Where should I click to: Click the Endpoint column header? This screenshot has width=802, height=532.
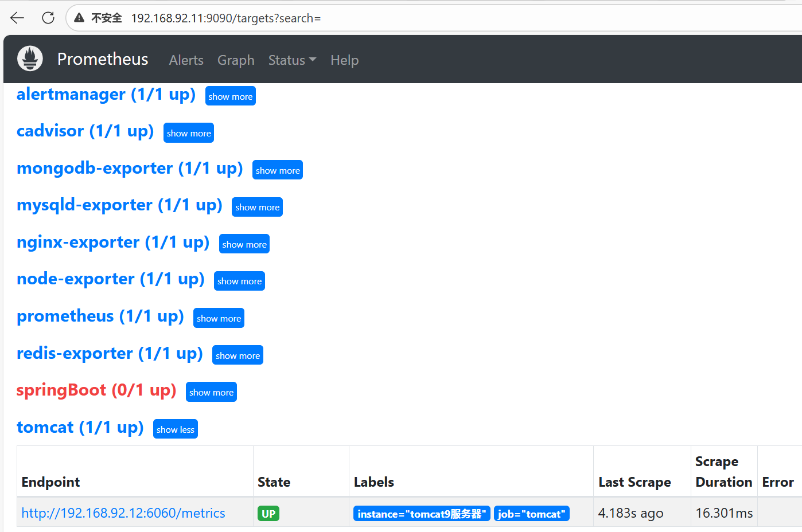click(50, 482)
